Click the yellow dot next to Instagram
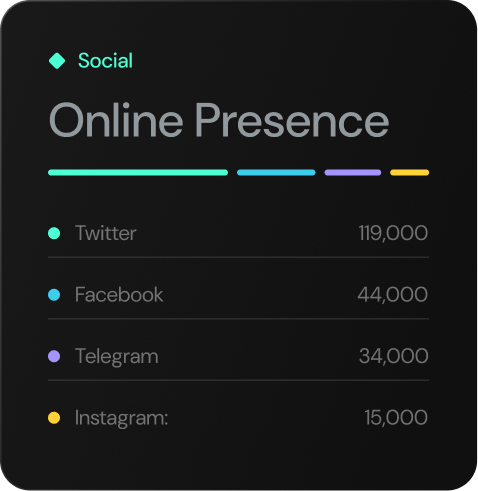This screenshot has width=478, height=491. [x=54, y=418]
